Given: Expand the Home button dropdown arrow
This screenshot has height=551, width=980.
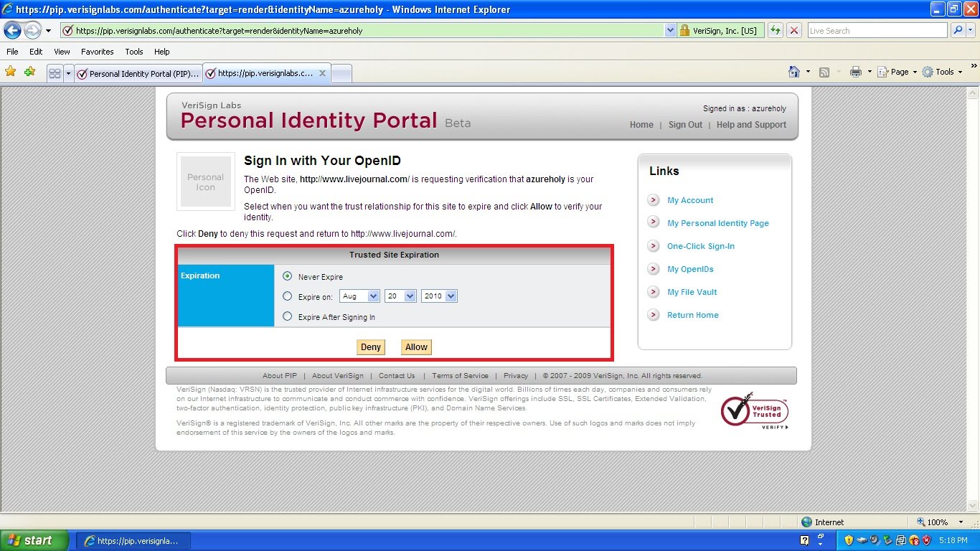Looking at the screenshot, I should pos(808,72).
